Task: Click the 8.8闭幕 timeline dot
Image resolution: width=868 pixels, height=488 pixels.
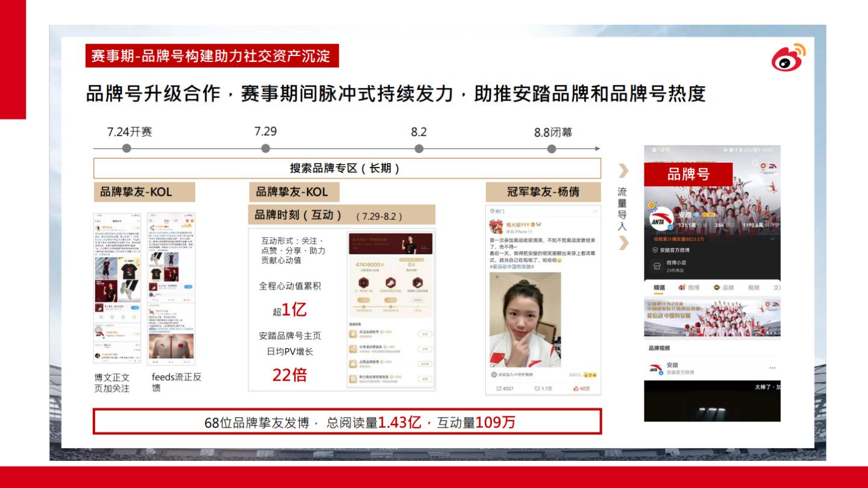Action: coord(552,149)
